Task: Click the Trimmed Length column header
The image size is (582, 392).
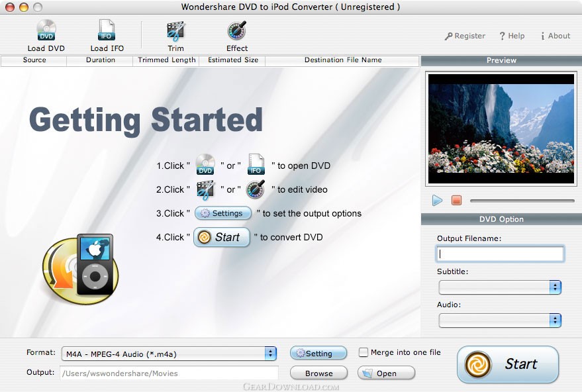Action: pyautogui.click(x=166, y=60)
